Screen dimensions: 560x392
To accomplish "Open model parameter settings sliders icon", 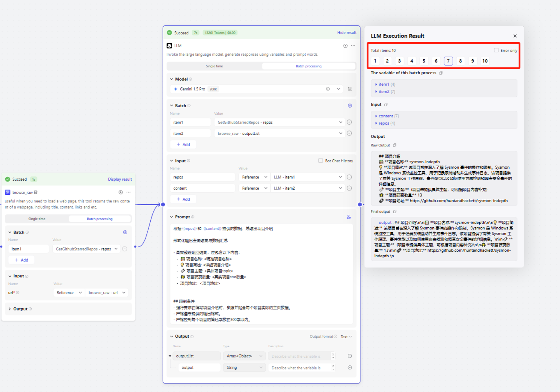I will click(x=350, y=89).
